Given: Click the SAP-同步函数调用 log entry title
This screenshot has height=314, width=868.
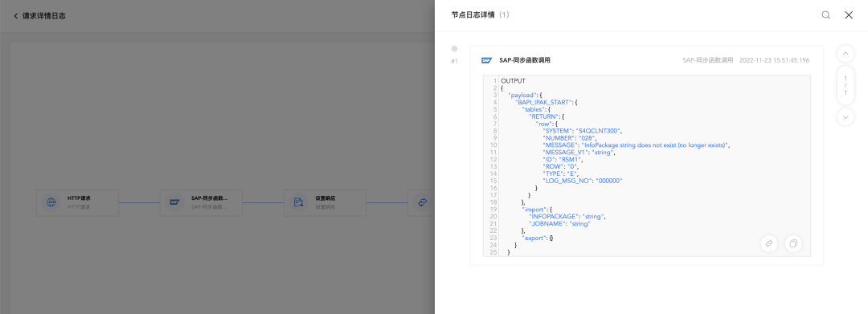Looking at the screenshot, I should pyautogui.click(x=525, y=60).
